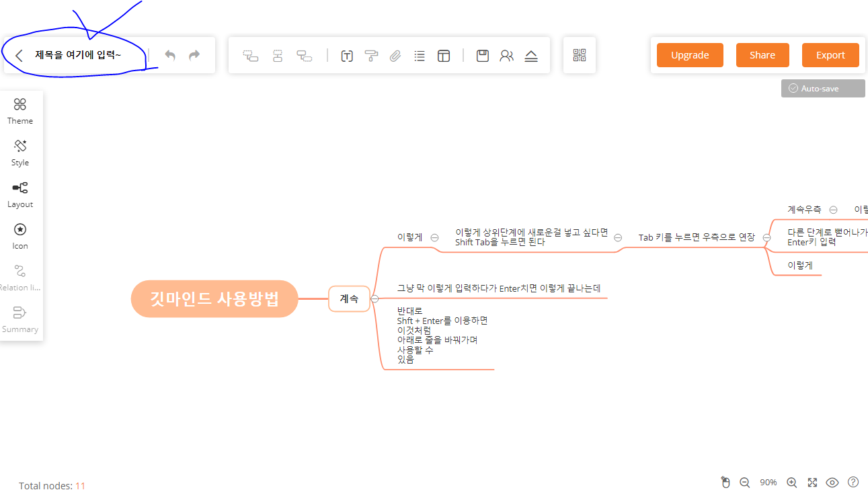Screen dimensions: 868x492
Task: Click the Upgrade button
Action: (x=690, y=55)
